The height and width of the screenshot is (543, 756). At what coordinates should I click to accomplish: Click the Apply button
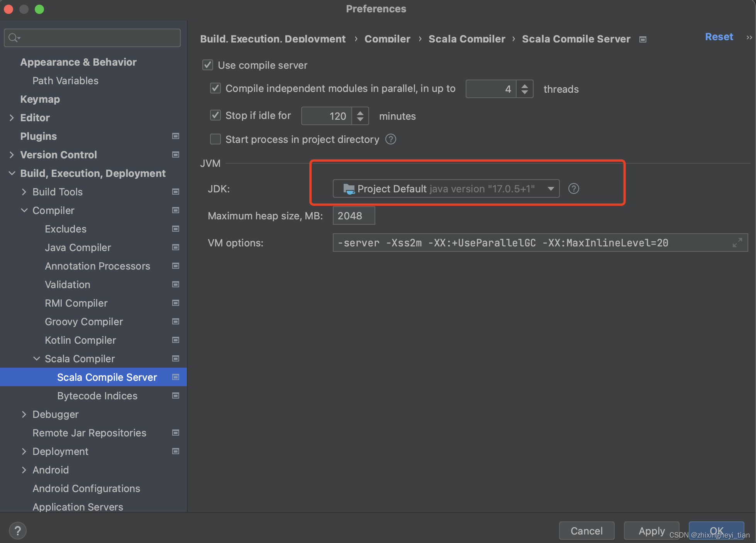click(652, 531)
